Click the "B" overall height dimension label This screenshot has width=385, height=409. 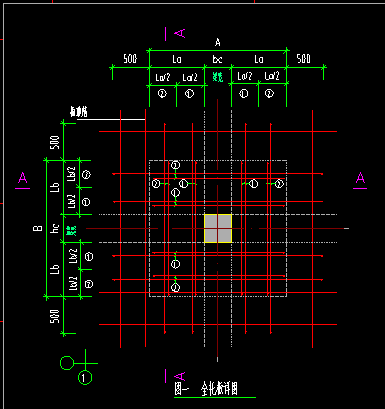[x=38, y=228]
